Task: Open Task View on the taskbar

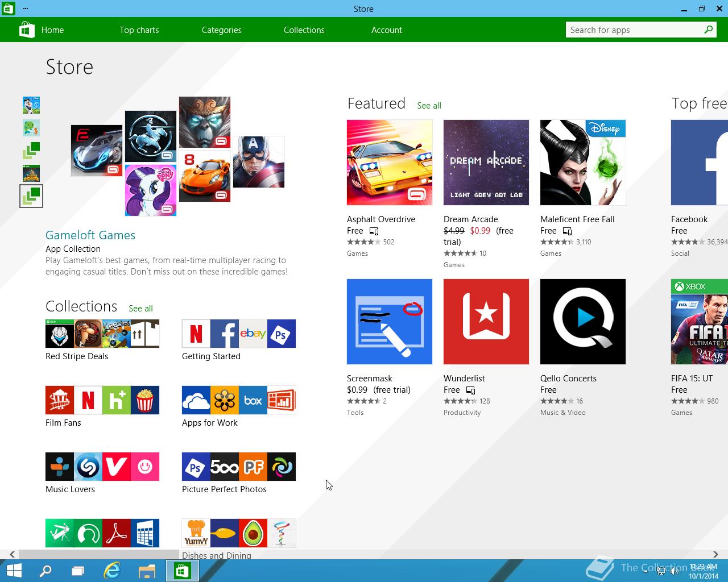Action: point(78,571)
